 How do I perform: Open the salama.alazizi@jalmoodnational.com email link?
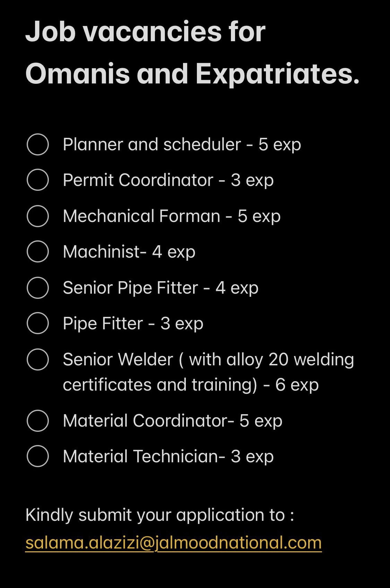[x=173, y=543]
